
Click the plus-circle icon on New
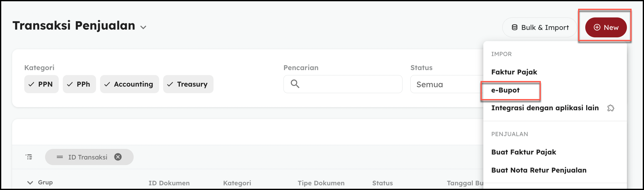[597, 27]
